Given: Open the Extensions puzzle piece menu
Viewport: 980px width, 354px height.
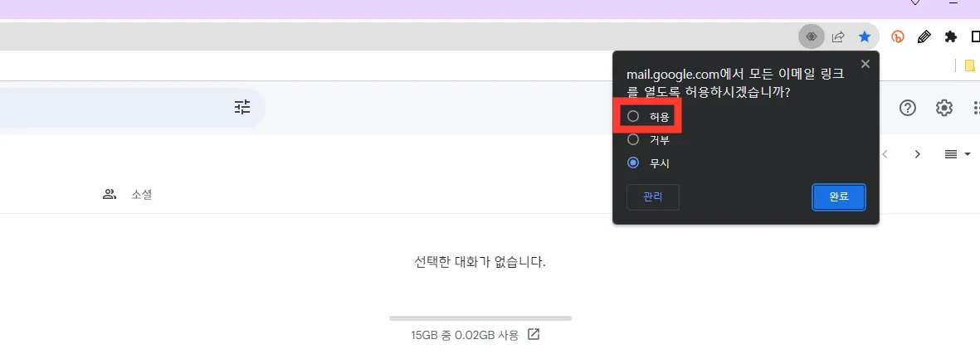Looking at the screenshot, I should click(x=951, y=36).
